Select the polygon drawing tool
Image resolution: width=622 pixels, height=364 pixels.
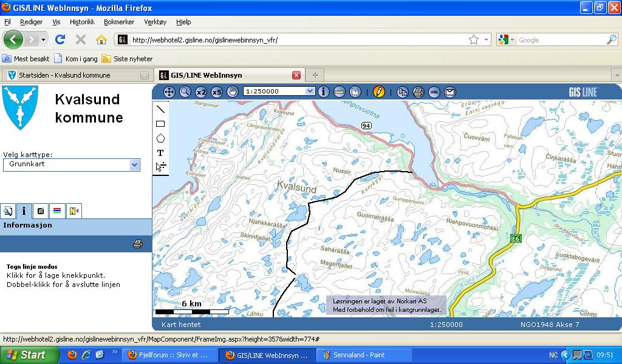click(x=160, y=138)
